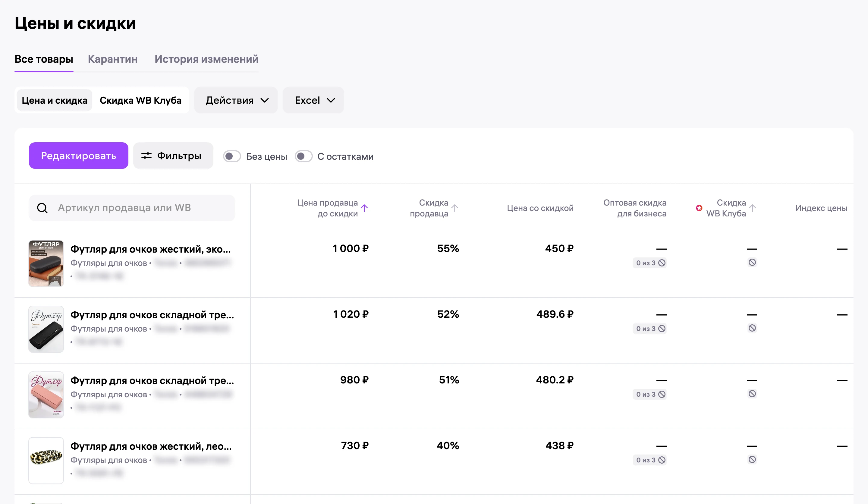The height and width of the screenshot is (504, 868).
Task: Click the 'Артикул продавца или WB' search field
Action: coord(132,208)
